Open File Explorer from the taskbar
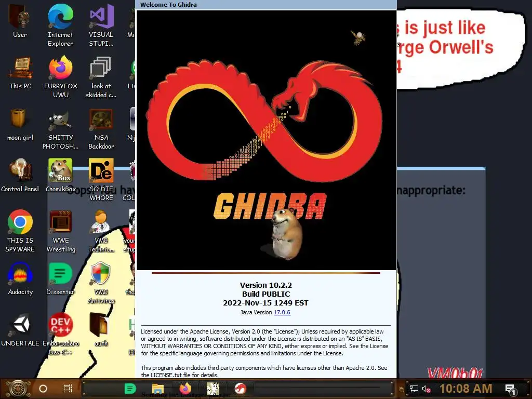Image resolution: width=532 pixels, height=399 pixels. 158,389
